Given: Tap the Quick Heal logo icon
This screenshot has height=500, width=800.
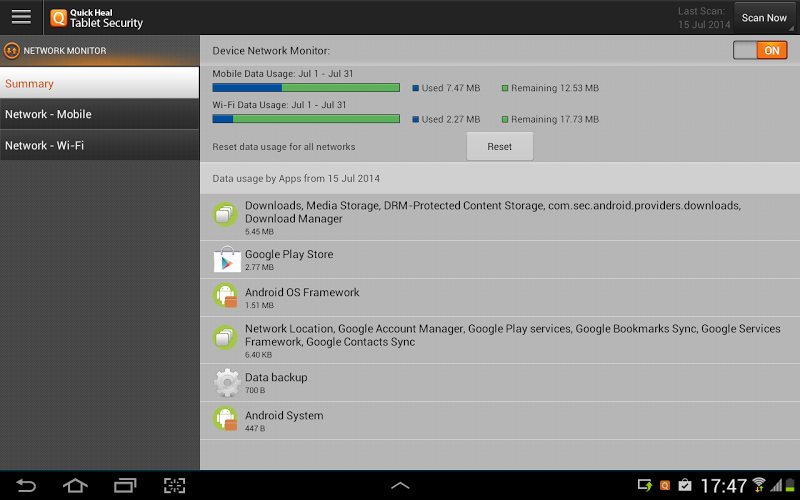Looking at the screenshot, I should [x=59, y=18].
